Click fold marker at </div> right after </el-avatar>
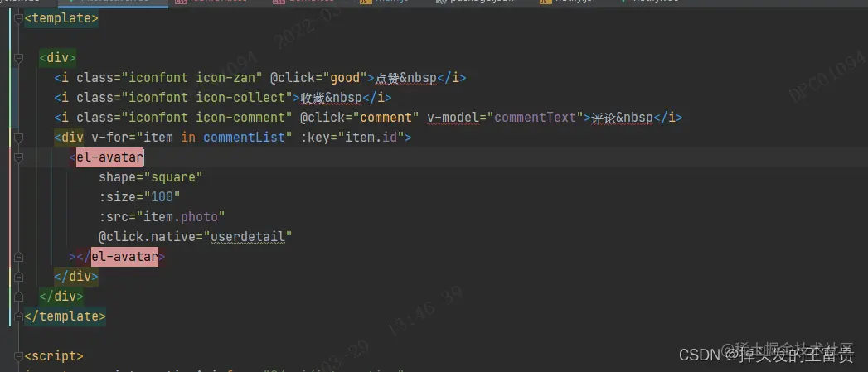868x372 pixels. coord(19,277)
